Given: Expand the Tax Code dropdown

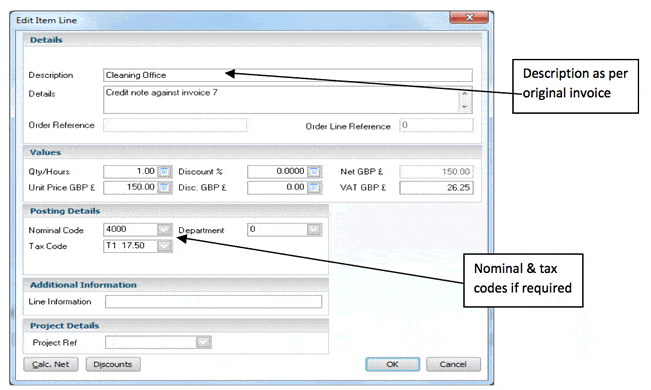Looking at the screenshot, I should pyautogui.click(x=164, y=246).
